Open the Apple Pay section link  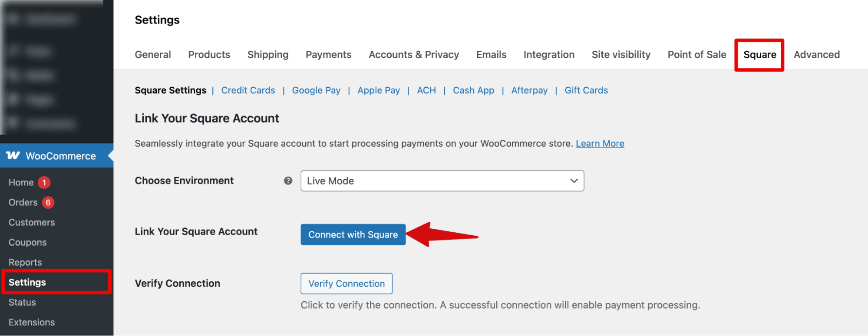coord(379,90)
